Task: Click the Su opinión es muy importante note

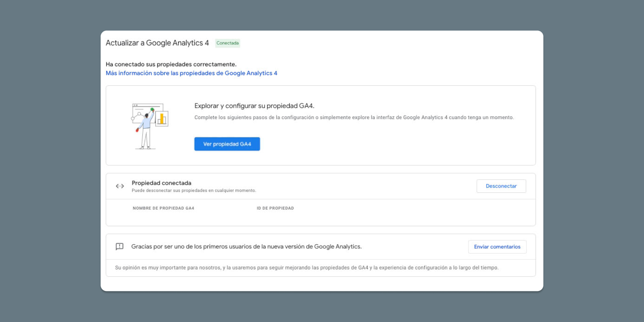Action: 306,268
